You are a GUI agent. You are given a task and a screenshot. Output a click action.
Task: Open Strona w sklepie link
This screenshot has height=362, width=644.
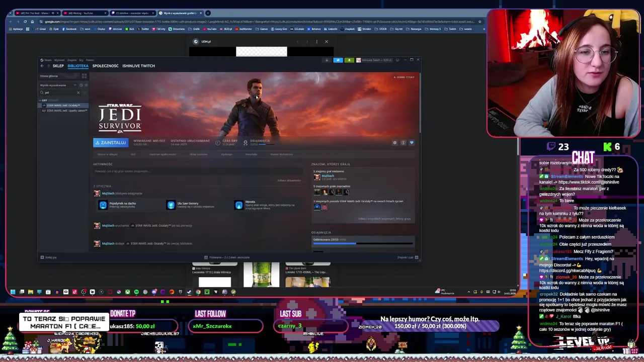point(107,154)
